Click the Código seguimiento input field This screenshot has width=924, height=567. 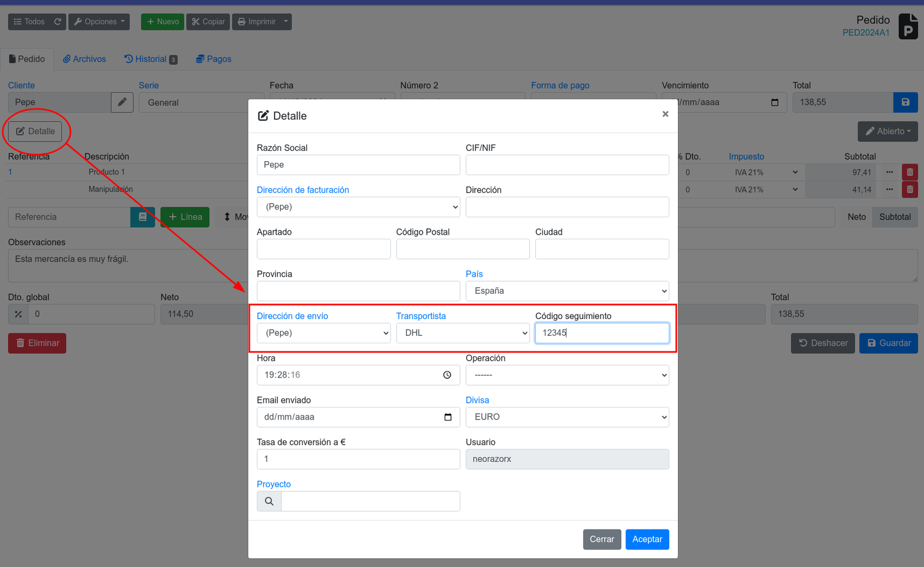coord(602,333)
